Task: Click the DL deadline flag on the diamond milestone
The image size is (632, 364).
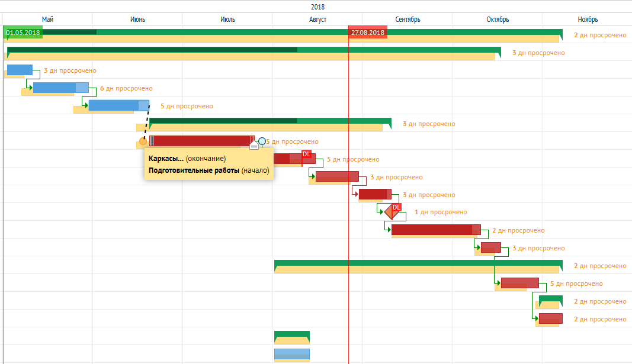Action: click(397, 207)
